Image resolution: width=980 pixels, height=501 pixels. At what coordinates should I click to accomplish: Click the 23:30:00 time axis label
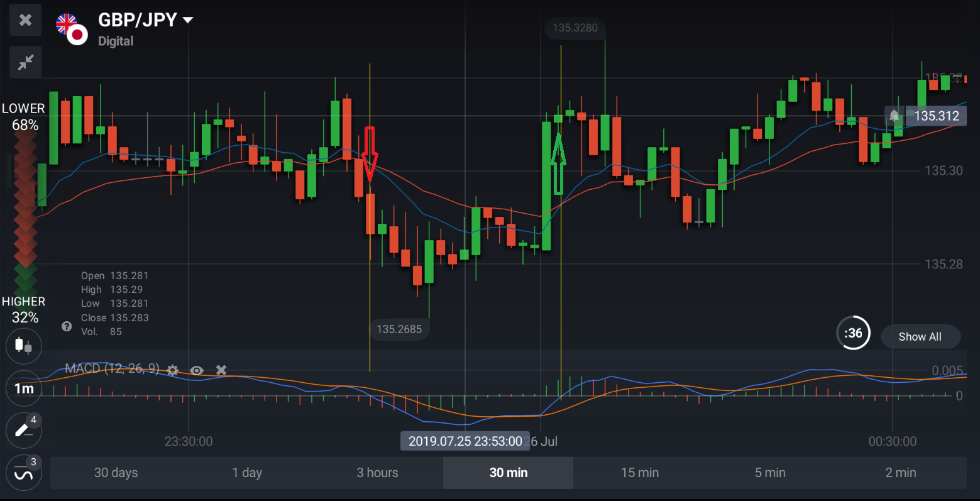189,442
